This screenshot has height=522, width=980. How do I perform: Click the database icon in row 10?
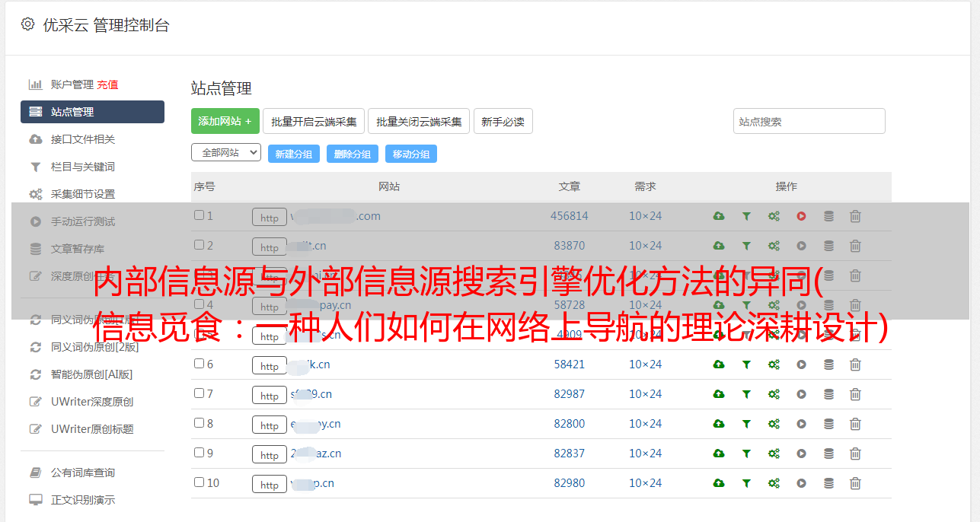828,483
